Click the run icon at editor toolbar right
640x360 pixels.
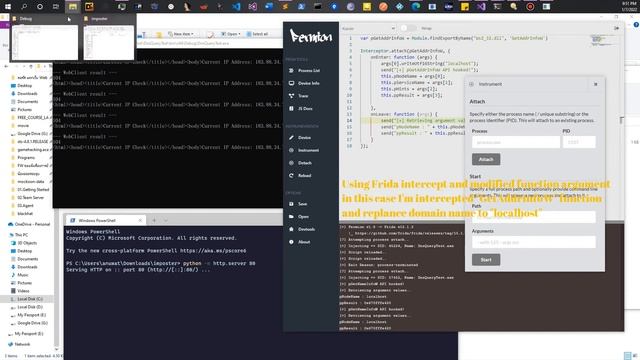coord(616,28)
